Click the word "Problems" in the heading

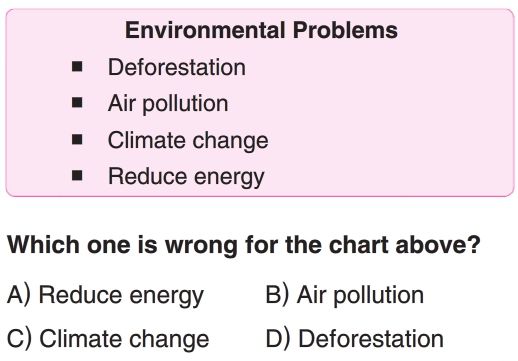[x=345, y=30]
